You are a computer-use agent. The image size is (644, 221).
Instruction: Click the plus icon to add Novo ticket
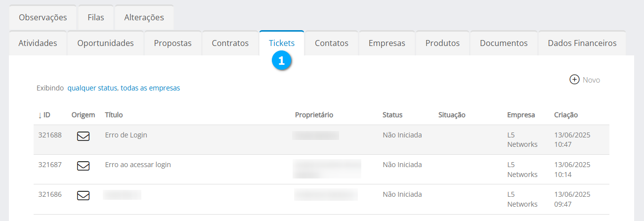pyautogui.click(x=574, y=80)
